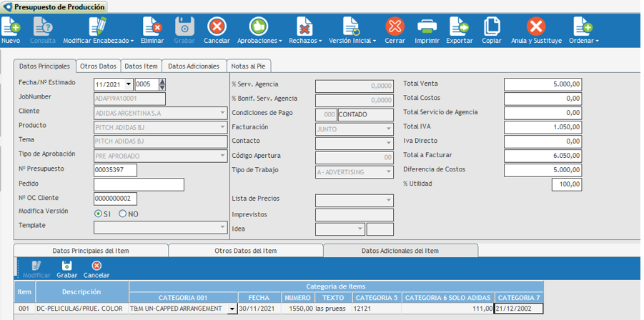Click the Cerrar icon
The height and width of the screenshot is (320, 644).
(x=395, y=26)
